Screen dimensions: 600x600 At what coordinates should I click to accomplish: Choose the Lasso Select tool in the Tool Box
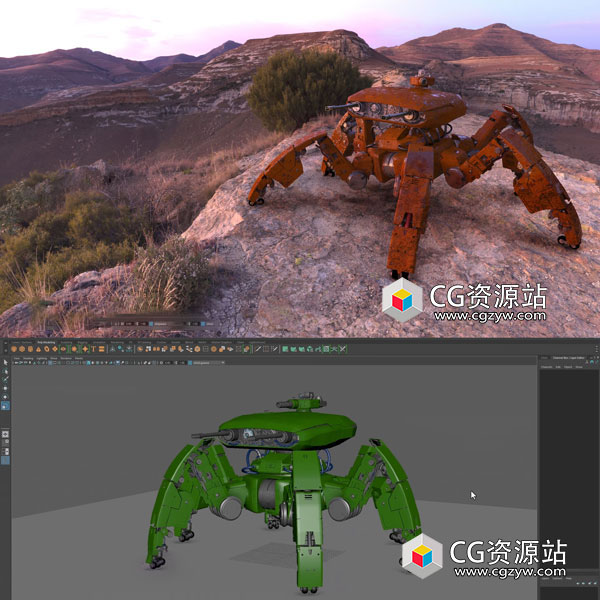point(5,371)
